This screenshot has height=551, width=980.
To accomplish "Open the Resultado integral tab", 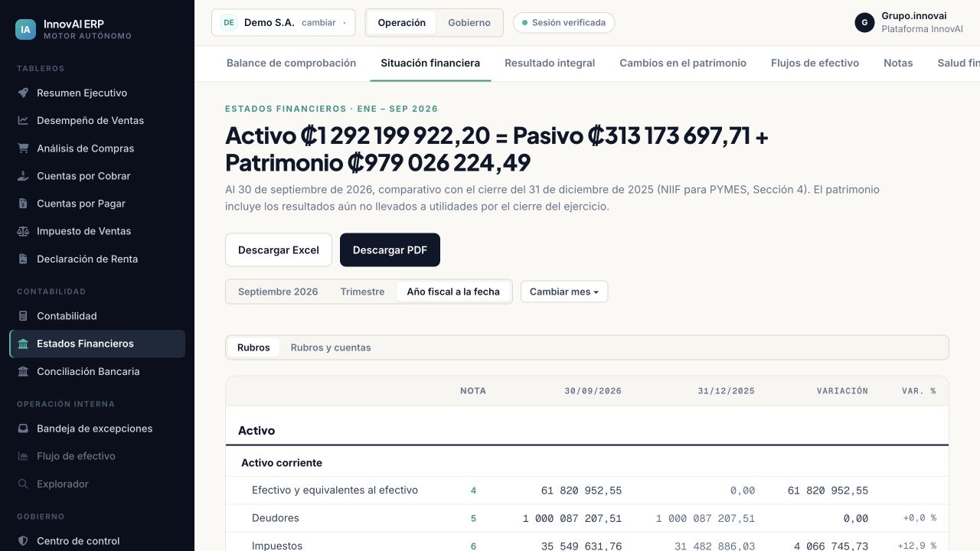I will pos(550,64).
